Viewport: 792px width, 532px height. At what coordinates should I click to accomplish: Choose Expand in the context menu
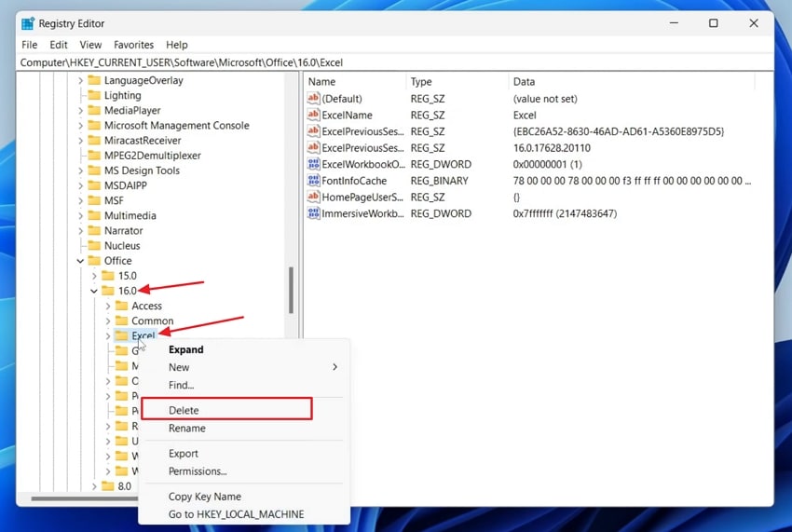pyautogui.click(x=244, y=349)
